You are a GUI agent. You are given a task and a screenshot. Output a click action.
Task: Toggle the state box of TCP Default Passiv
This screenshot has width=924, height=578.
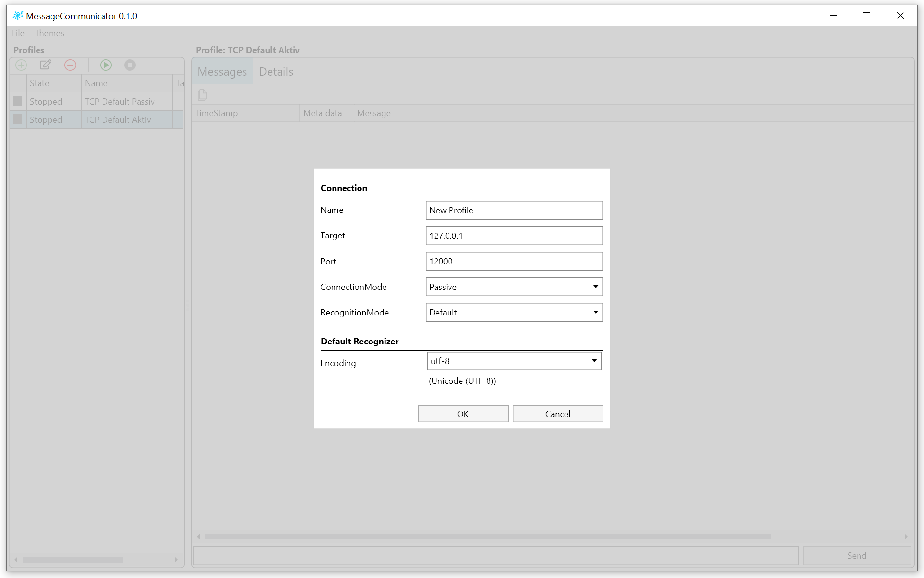(x=18, y=101)
